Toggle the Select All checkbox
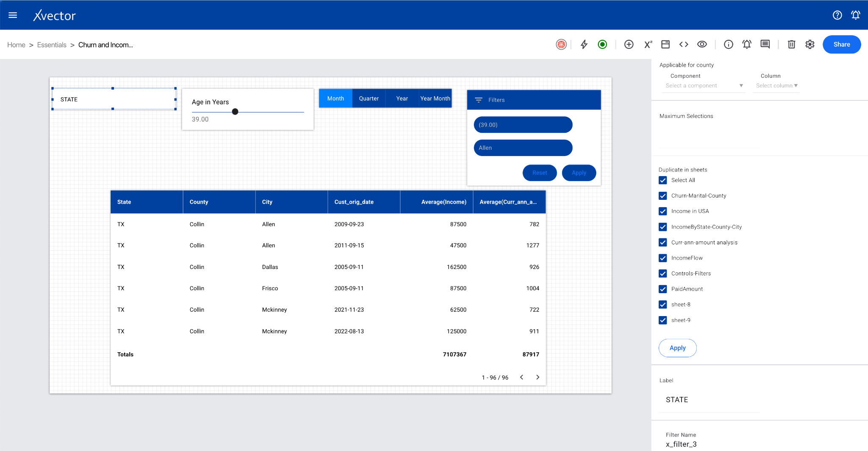The height and width of the screenshot is (451, 868). [663, 180]
